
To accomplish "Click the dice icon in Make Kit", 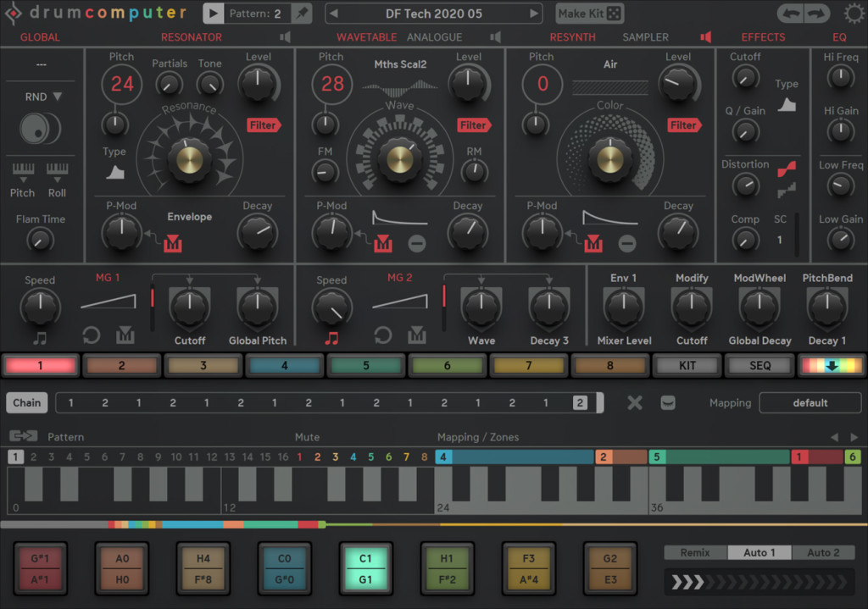I will tap(614, 14).
